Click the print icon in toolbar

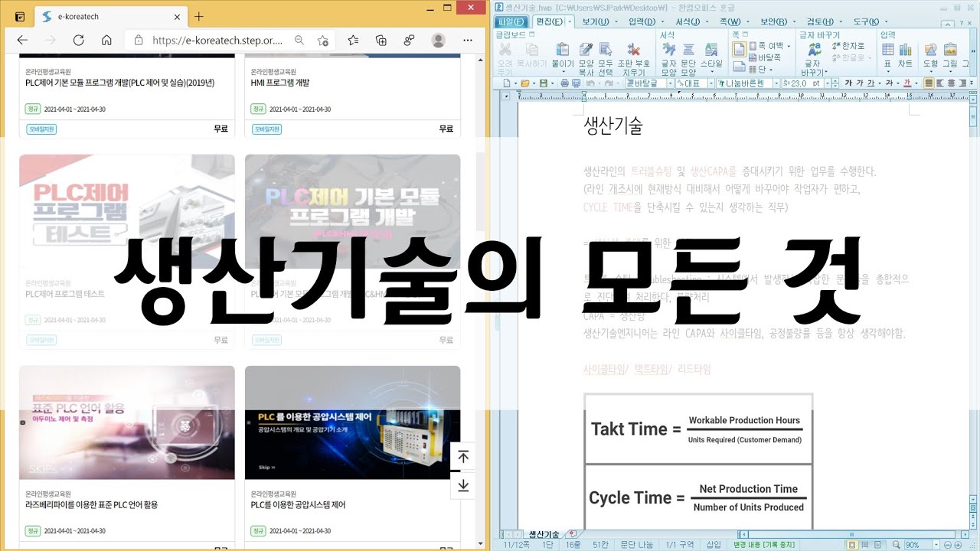[x=564, y=83]
